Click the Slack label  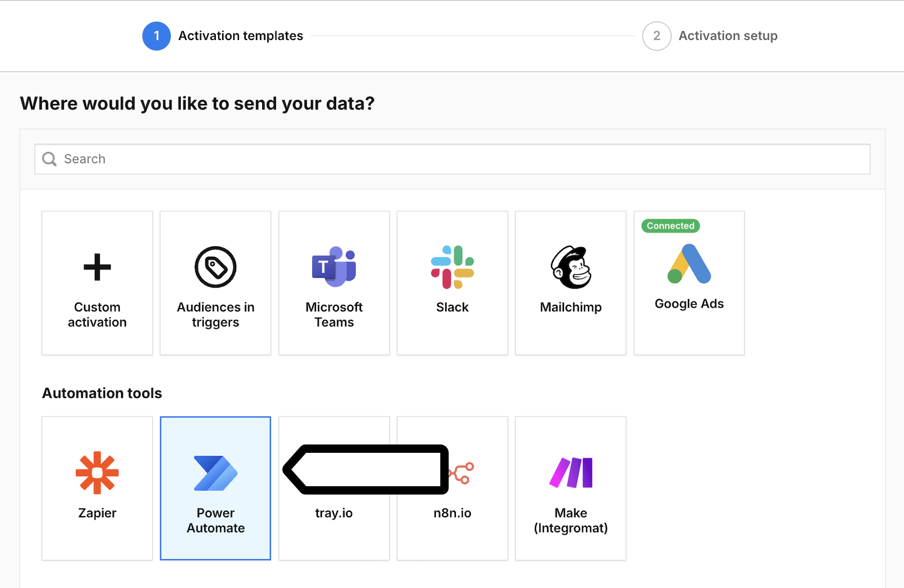(x=453, y=307)
